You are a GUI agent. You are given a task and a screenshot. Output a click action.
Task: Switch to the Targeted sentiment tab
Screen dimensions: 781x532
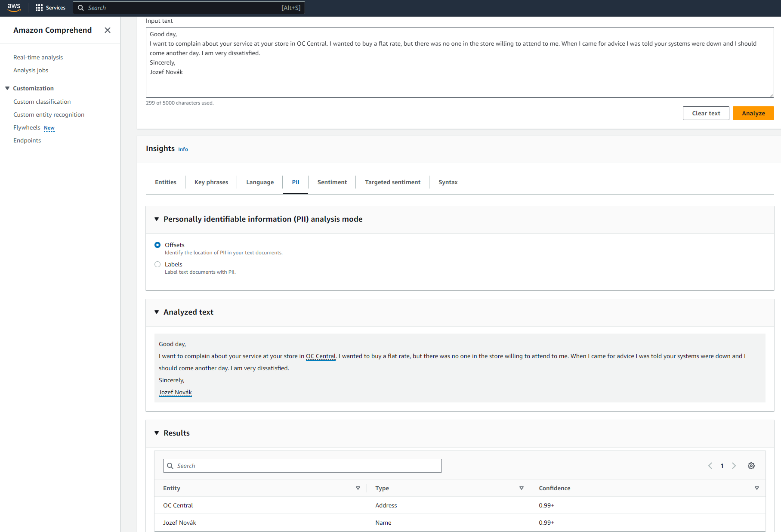click(x=392, y=182)
